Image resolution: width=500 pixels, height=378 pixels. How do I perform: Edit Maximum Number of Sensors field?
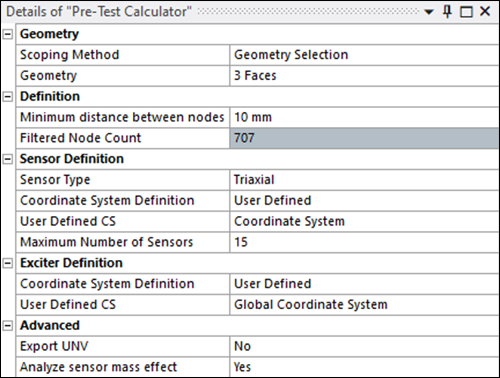[364, 242]
